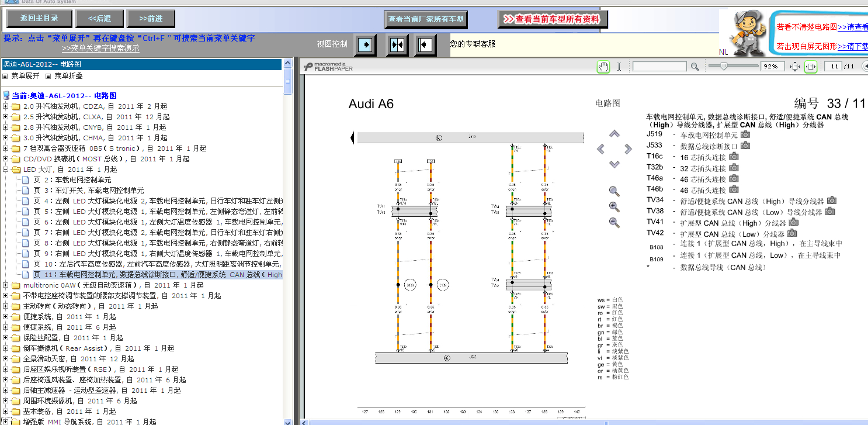The width and height of the screenshot is (868, 425).
Task: Expand the 2.0 升汽油发动机 CDZA folder
Action: point(6,106)
